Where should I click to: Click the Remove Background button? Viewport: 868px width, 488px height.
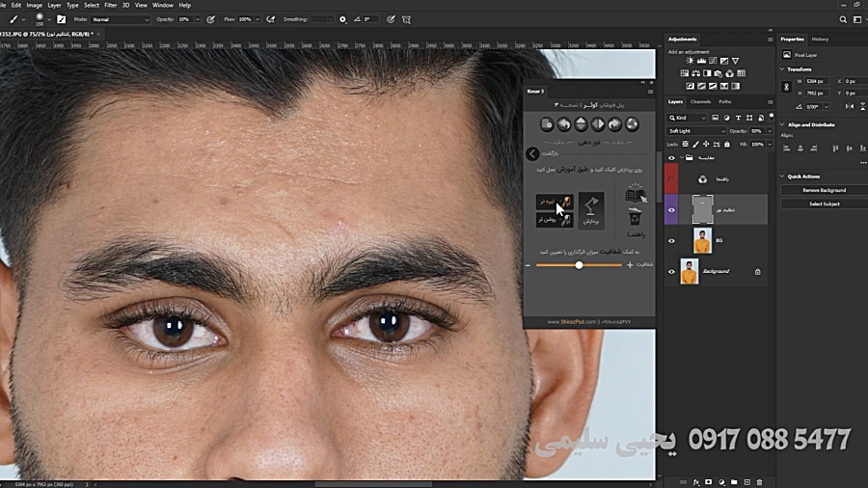click(825, 190)
